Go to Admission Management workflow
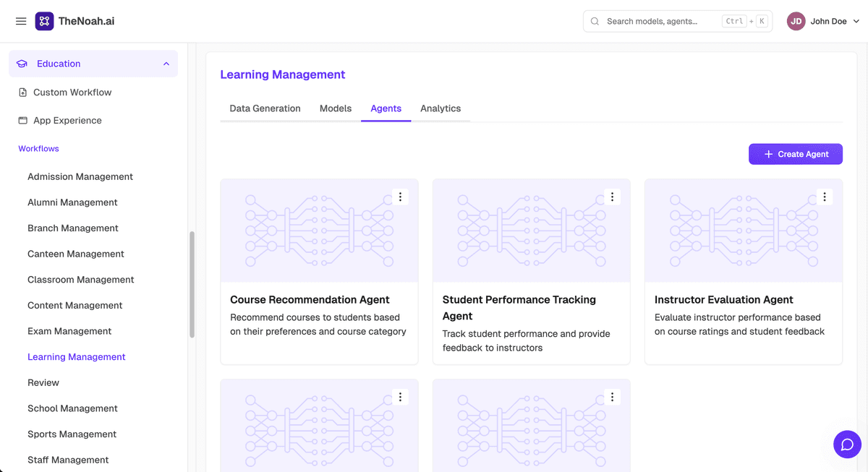 80,176
